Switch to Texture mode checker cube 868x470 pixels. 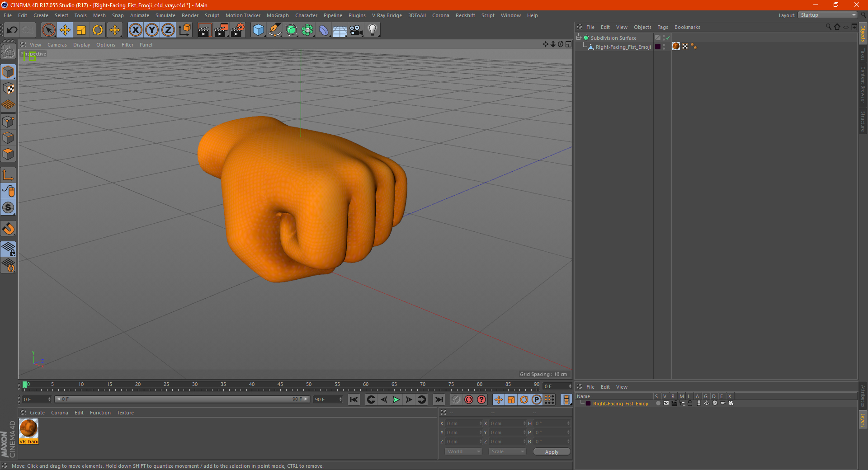pyautogui.click(x=9, y=89)
